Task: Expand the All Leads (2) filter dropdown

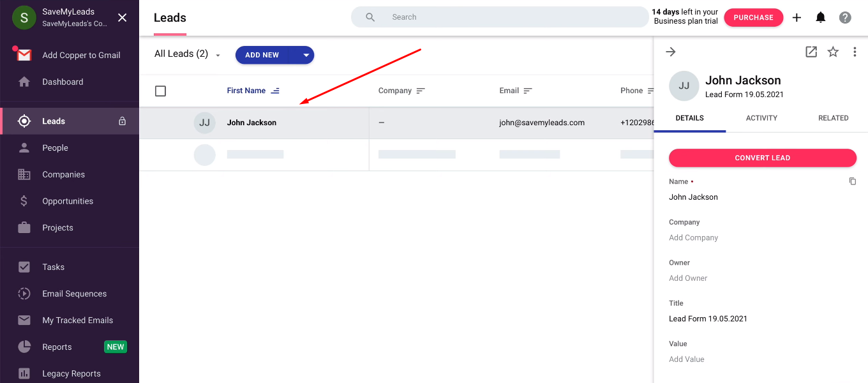Action: [x=188, y=54]
